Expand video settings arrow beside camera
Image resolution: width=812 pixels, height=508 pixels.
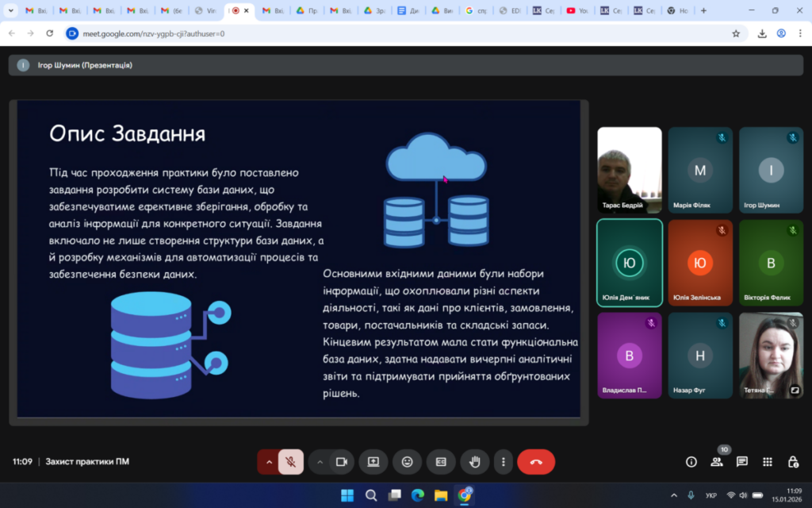tap(320, 462)
